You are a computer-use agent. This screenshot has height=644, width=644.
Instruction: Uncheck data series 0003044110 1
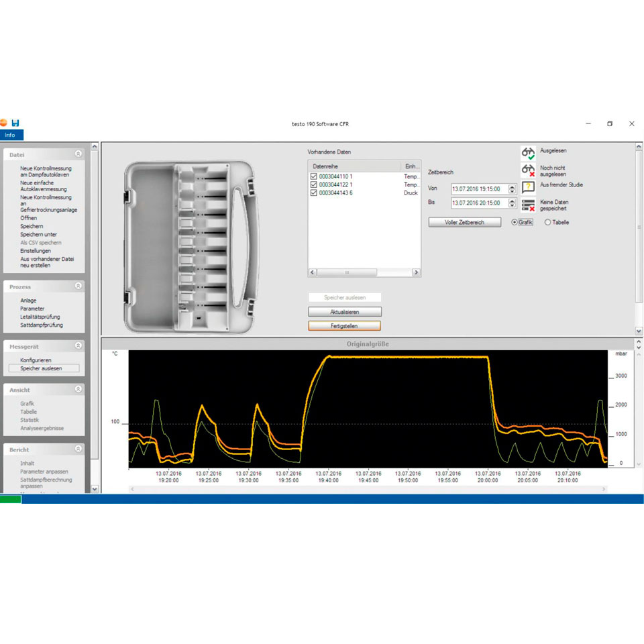tap(313, 176)
